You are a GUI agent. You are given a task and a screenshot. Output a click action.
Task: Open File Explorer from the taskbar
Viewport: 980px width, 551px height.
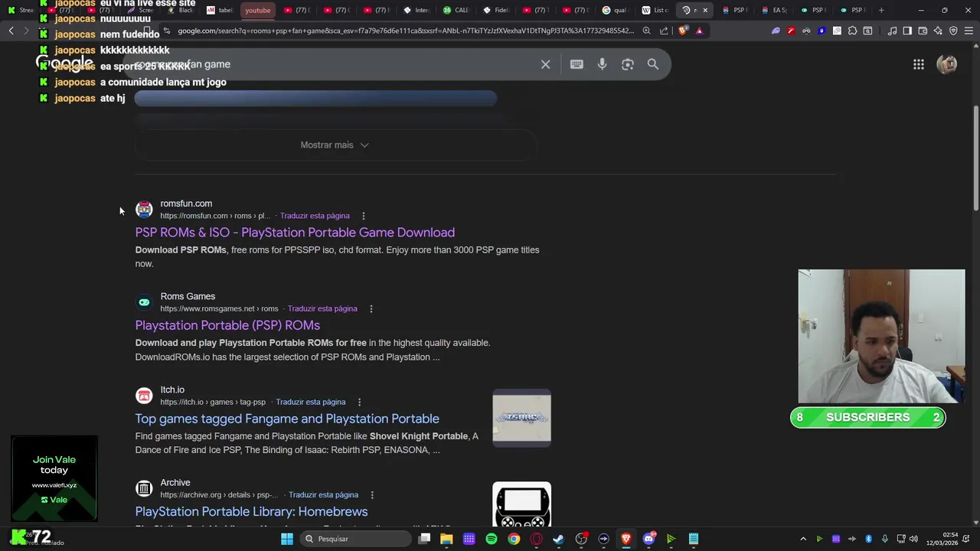(446, 539)
